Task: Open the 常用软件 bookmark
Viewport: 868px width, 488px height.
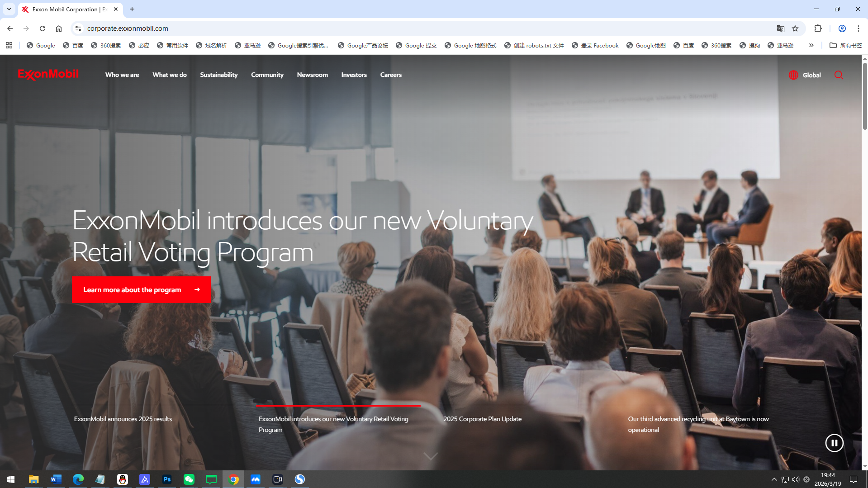Action: coord(172,45)
